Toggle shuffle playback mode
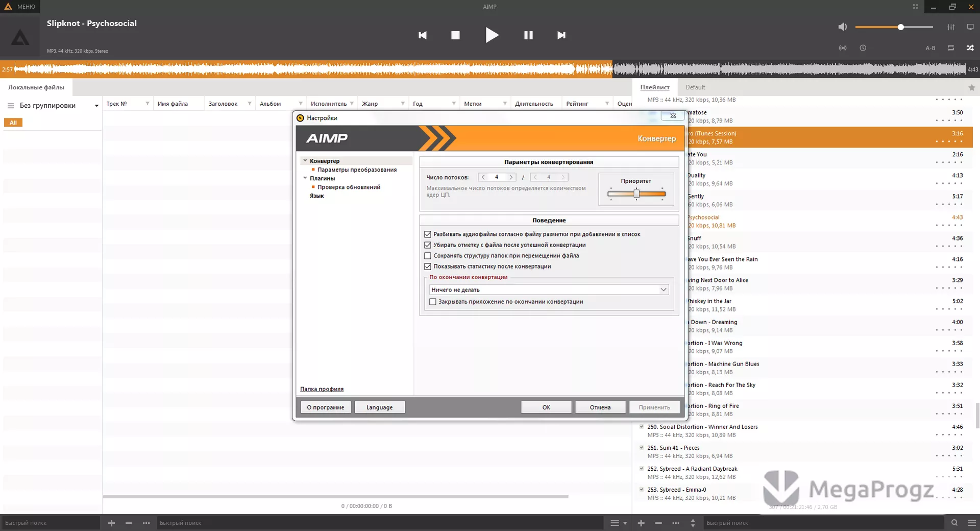This screenshot has height=531, width=980. 970,48
